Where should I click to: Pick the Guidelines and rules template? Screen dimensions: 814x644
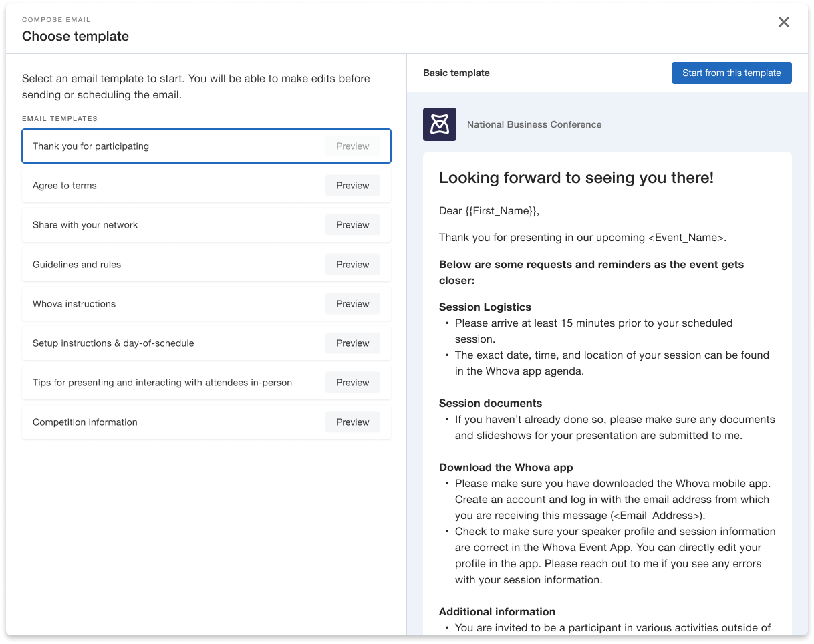point(77,265)
